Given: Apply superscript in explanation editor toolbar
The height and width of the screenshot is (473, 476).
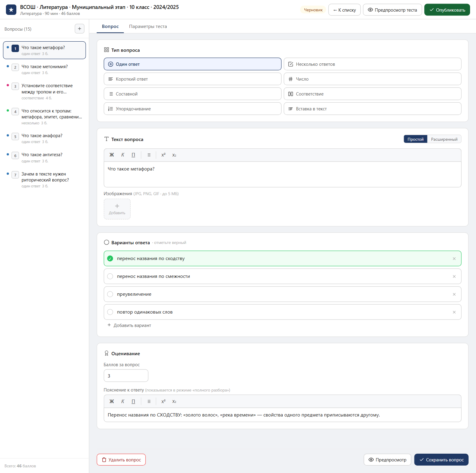Looking at the screenshot, I should 163,401.
